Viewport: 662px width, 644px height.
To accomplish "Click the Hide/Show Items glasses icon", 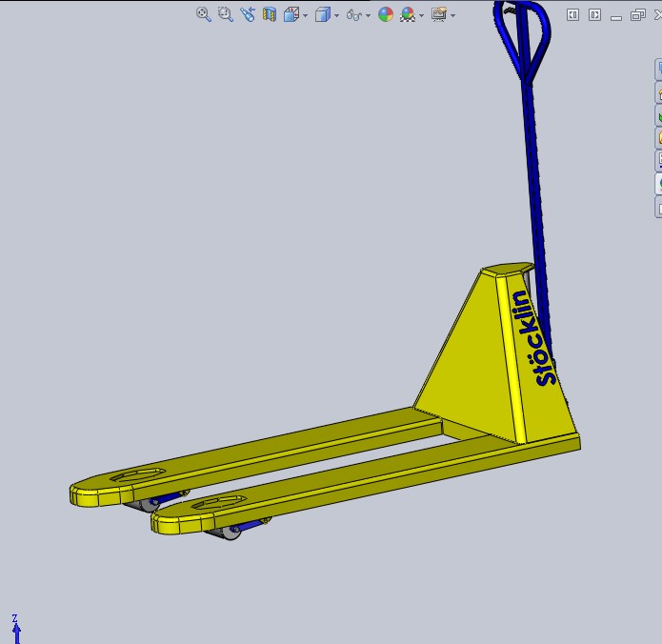I will [x=353, y=15].
